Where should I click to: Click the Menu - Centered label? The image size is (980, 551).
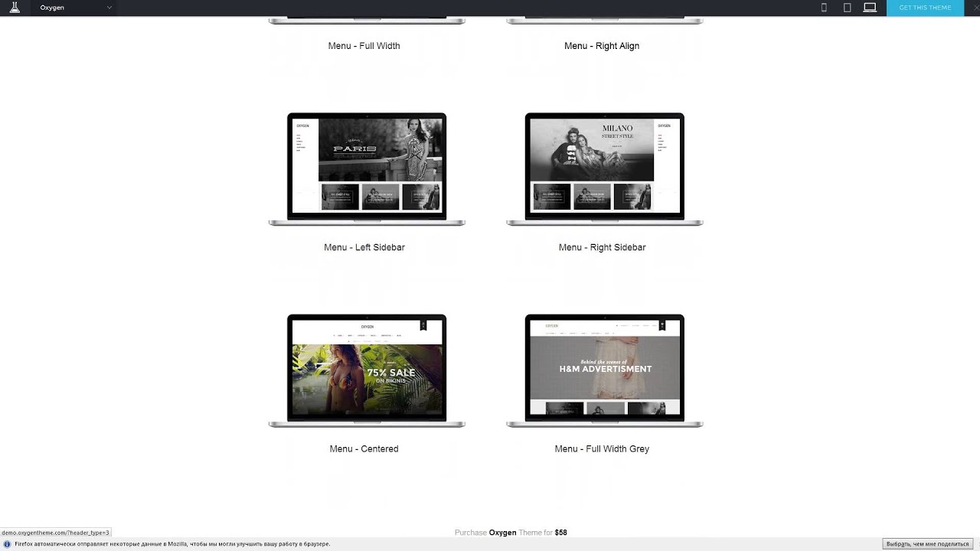point(364,448)
